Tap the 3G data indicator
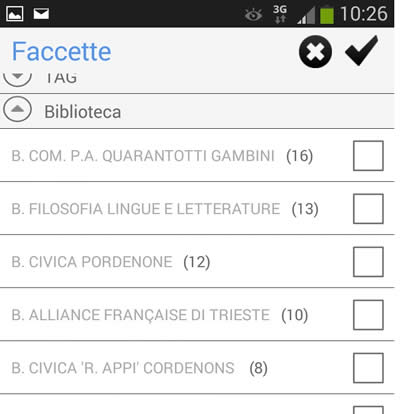The image size is (400, 414). (280, 14)
